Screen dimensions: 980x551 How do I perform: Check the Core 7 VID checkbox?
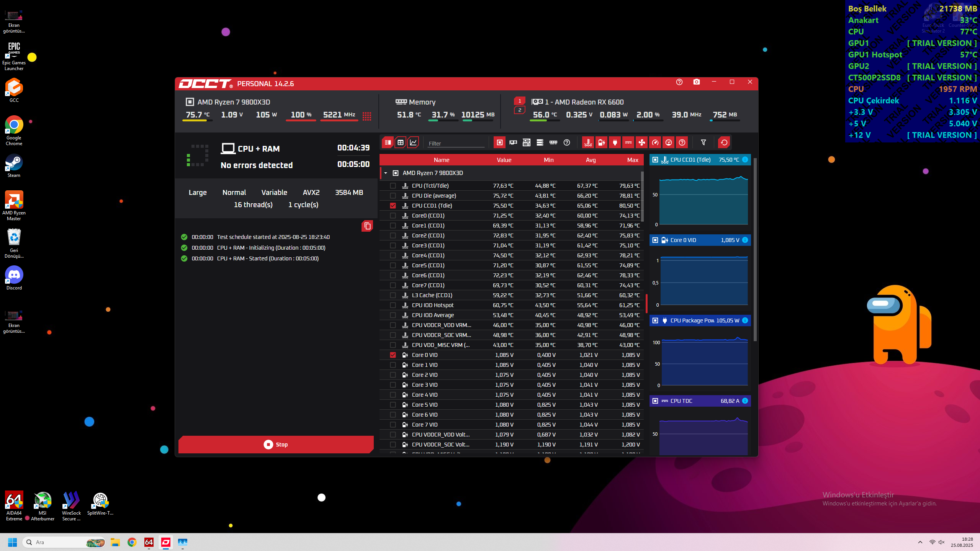point(393,425)
